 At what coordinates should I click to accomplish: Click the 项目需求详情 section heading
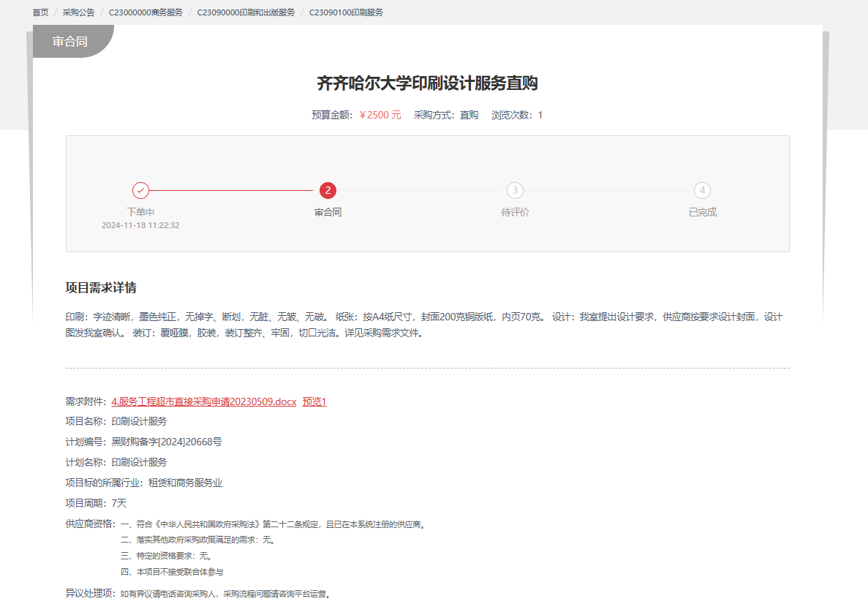pyautogui.click(x=101, y=287)
